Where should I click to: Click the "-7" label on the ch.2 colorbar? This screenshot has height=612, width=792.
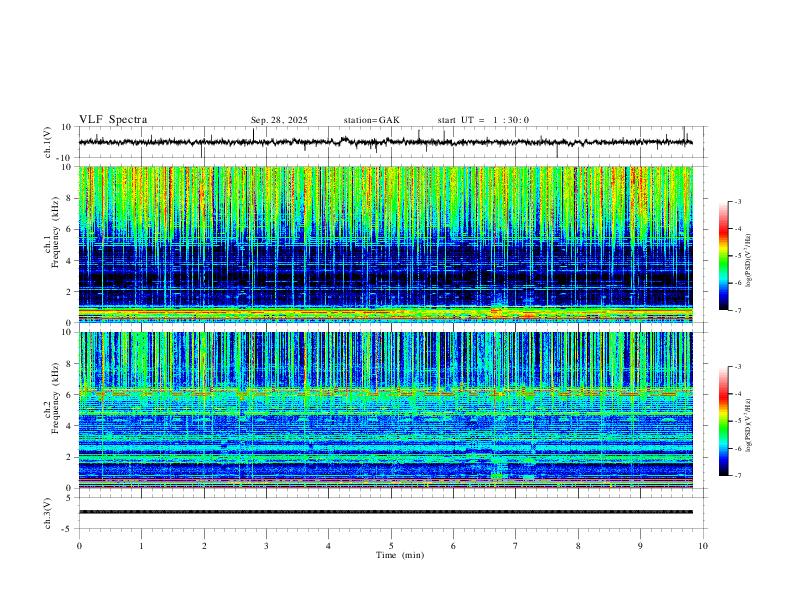pyautogui.click(x=737, y=476)
